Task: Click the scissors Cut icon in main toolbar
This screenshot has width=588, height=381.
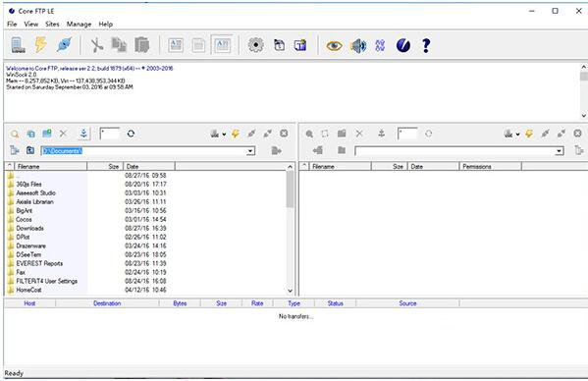Action: tap(97, 45)
